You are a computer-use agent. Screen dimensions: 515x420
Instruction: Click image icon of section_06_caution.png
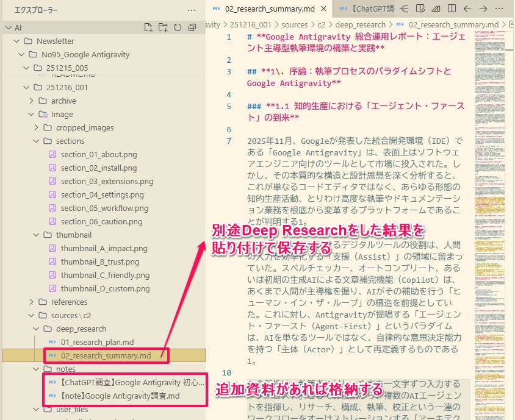pyautogui.click(x=52, y=221)
